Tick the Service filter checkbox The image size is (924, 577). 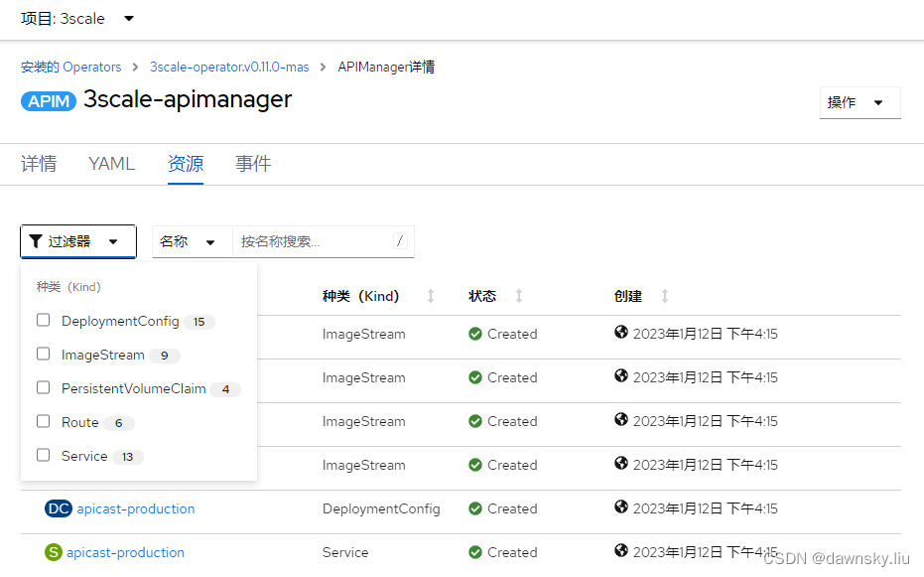(x=43, y=455)
